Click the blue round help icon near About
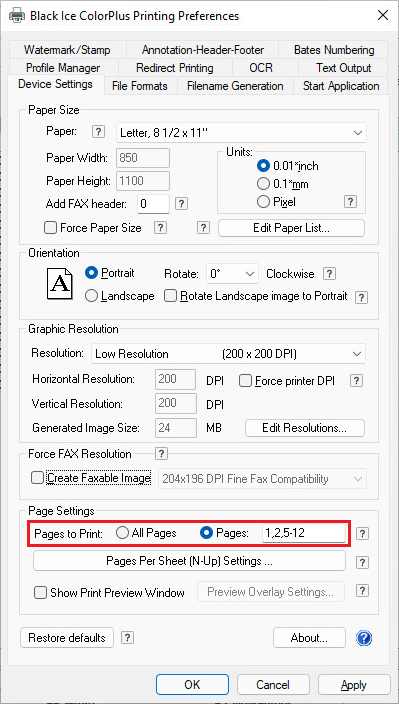 364,638
